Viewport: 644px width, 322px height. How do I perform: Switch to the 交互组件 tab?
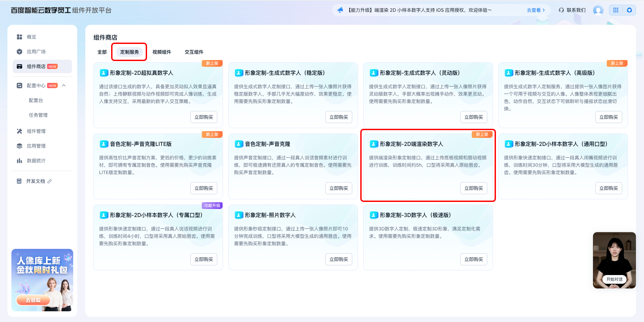[x=194, y=52]
